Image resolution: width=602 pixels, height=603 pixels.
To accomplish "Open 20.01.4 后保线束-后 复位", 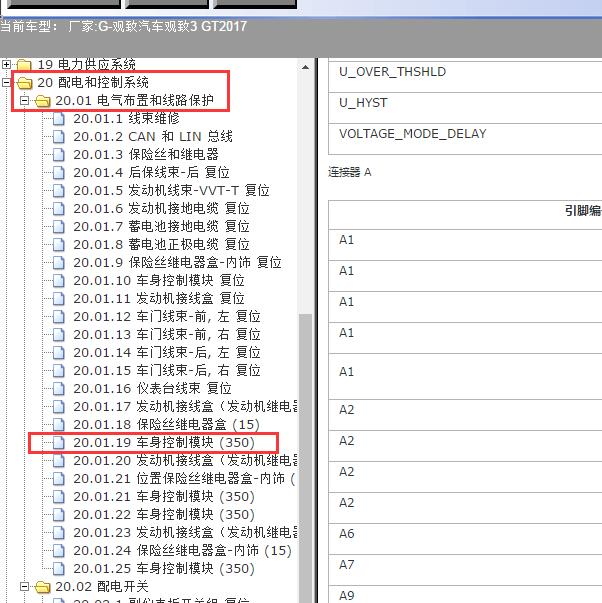I will point(152,173).
